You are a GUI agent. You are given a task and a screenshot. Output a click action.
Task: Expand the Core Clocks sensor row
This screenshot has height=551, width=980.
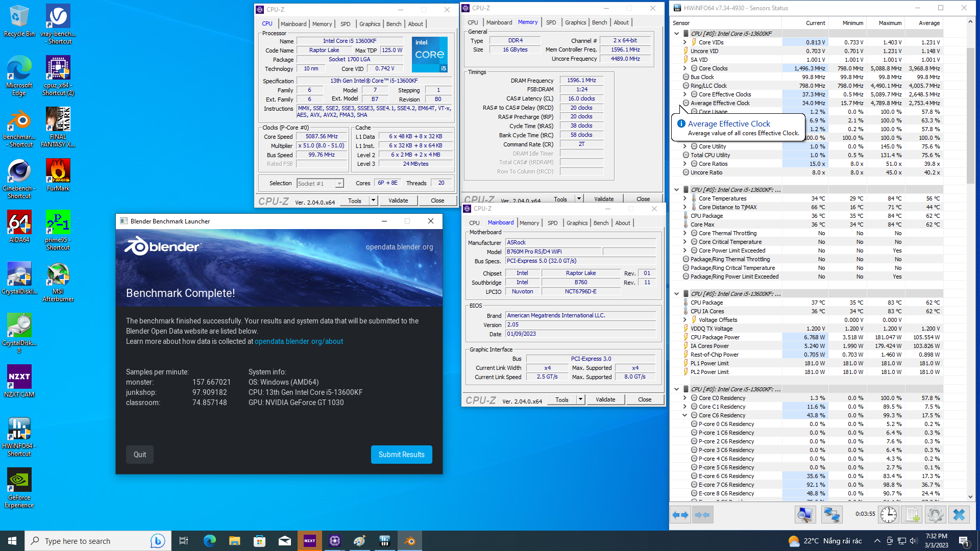point(685,68)
